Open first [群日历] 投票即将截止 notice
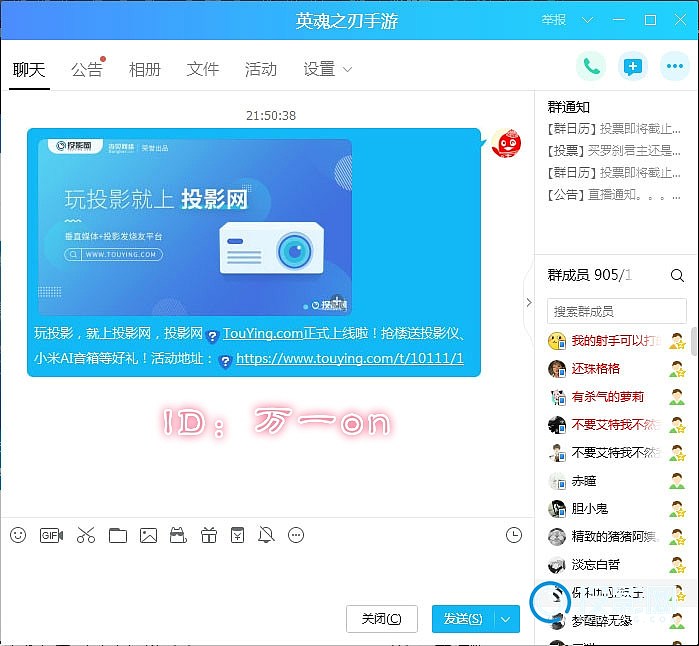Viewport: 699px width, 646px height. (x=614, y=129)
